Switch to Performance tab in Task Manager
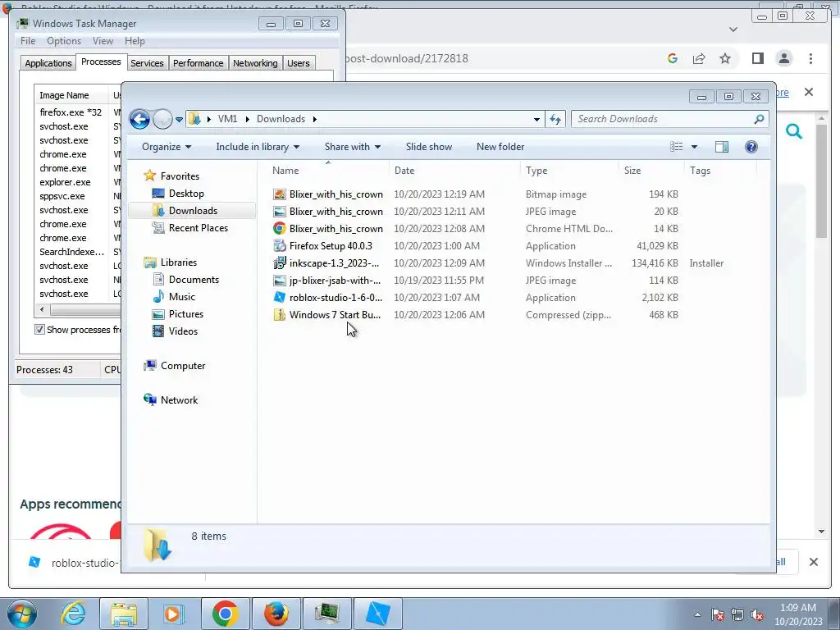Screen dimensions: 840x630 click(199, 63)
